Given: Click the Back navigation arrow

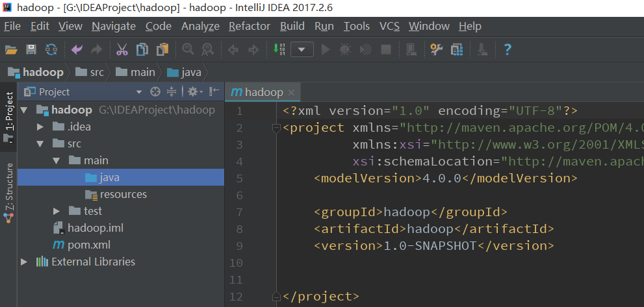Looking at the screenshot, I should tap(233, 50).
